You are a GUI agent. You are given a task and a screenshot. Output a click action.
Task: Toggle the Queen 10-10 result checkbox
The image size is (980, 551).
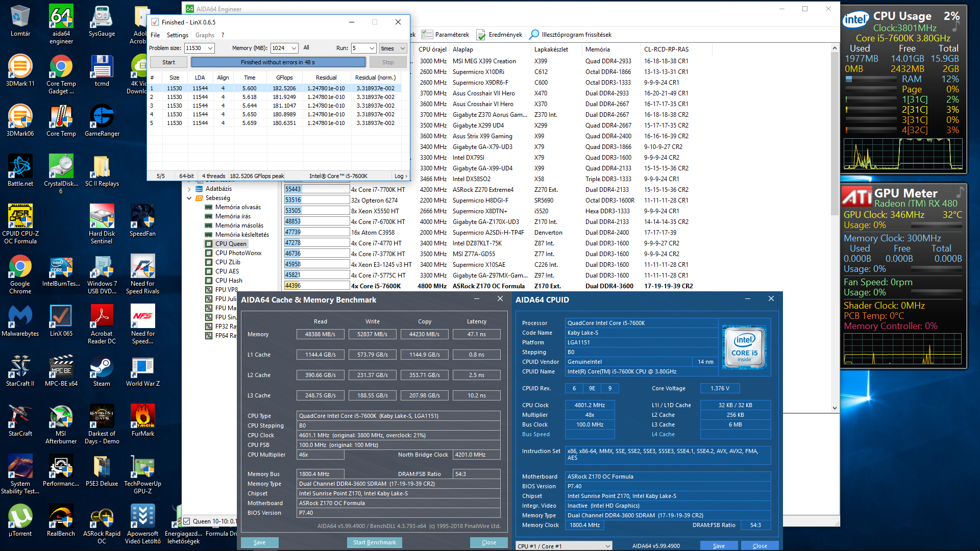click(x=187, y=521)
